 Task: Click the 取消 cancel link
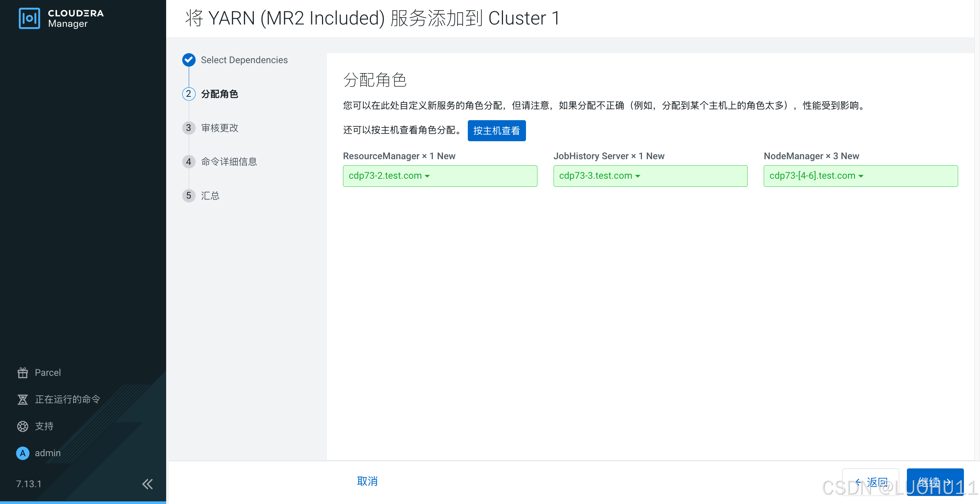[367, 481]
